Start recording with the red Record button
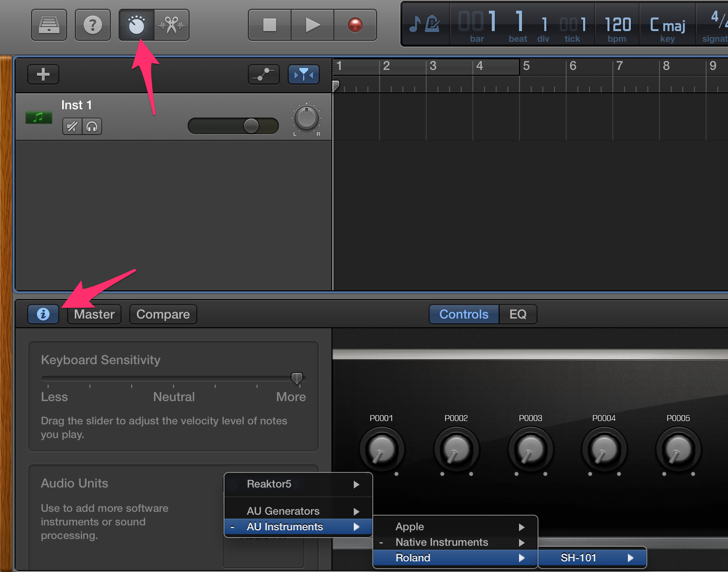 click(355, 25)
